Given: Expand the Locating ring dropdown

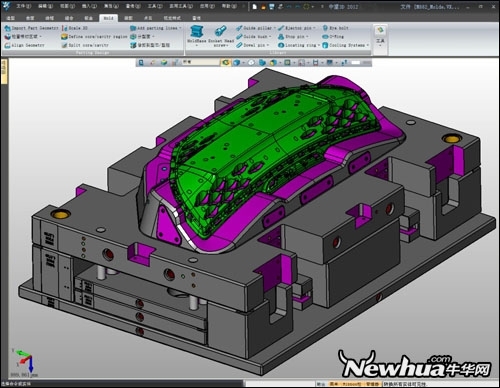Looking at the screenshot, I should [319, 45].
